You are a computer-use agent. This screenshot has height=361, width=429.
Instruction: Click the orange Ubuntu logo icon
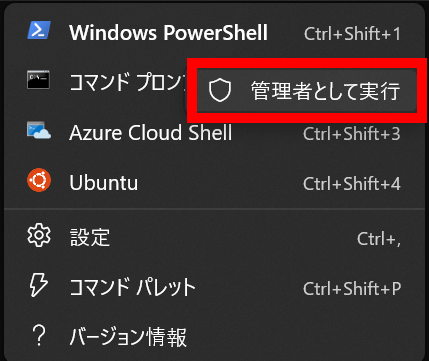pyautogui.click(x=39, y=180)
